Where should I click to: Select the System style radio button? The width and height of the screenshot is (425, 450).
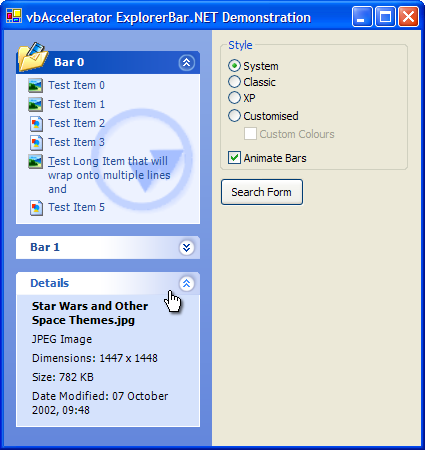click(x=234, y=66)
